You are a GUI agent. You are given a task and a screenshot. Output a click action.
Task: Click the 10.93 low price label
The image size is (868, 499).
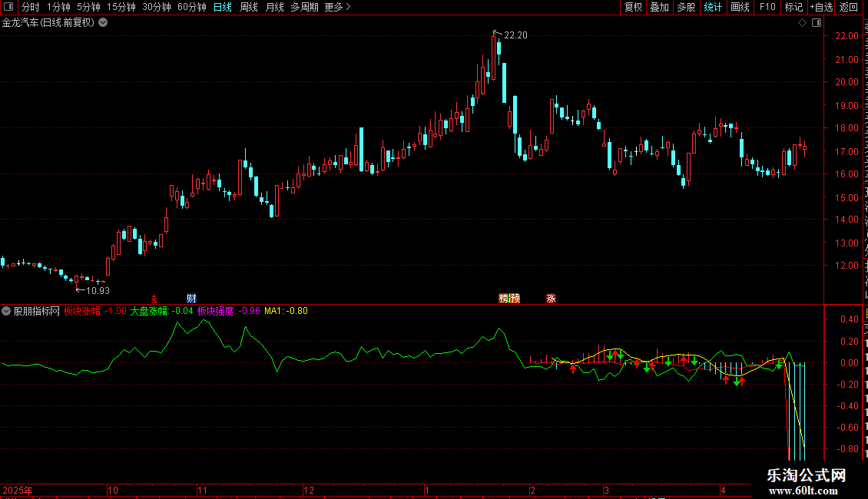click(x=98, y=290)
